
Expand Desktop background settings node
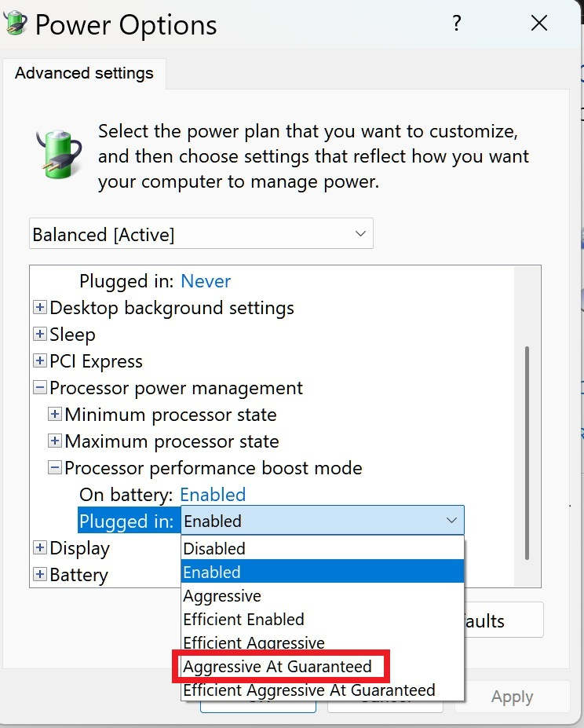(x=40, y=307)
